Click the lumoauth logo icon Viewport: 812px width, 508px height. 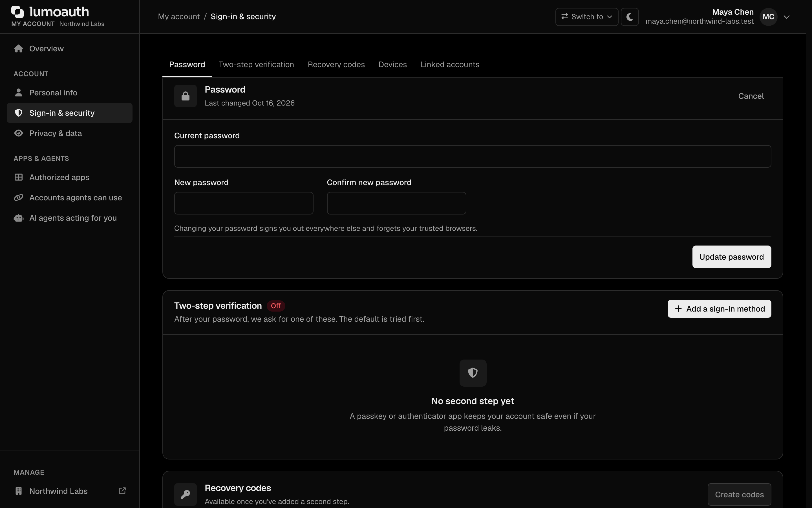click(17, 12)
